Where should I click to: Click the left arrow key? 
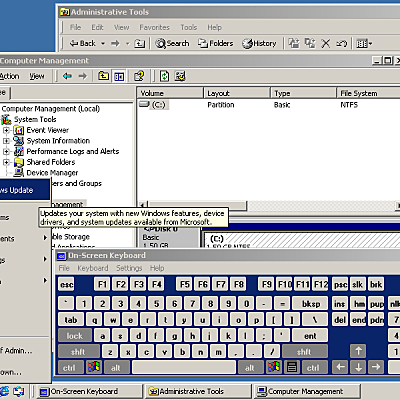340,367
